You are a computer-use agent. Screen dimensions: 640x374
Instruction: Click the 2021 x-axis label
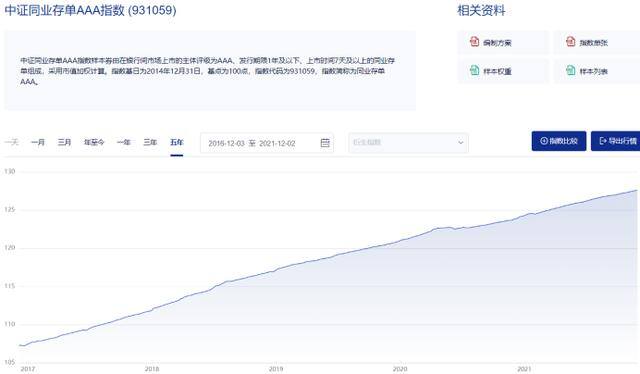click(524, 369)
